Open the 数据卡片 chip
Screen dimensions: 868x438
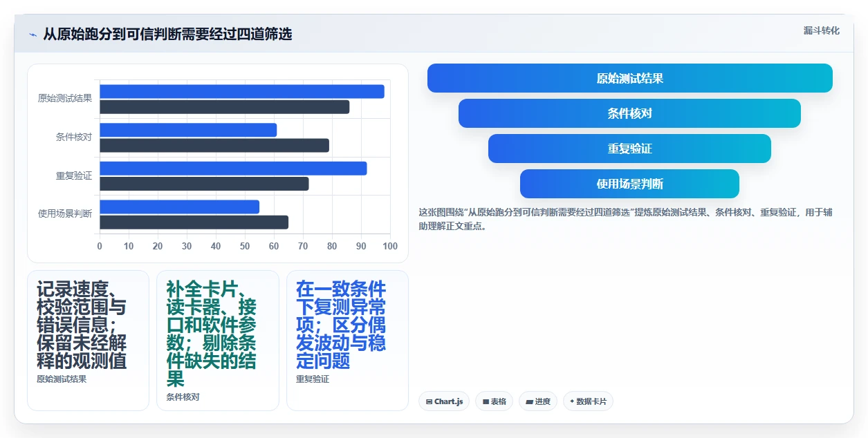pos(588,401)
